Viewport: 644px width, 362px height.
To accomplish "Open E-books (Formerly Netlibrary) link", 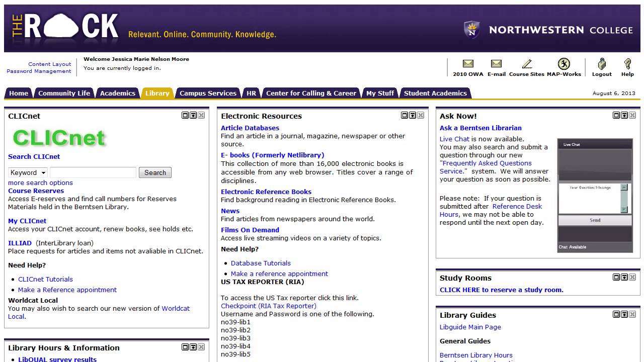I will [273, 155].
